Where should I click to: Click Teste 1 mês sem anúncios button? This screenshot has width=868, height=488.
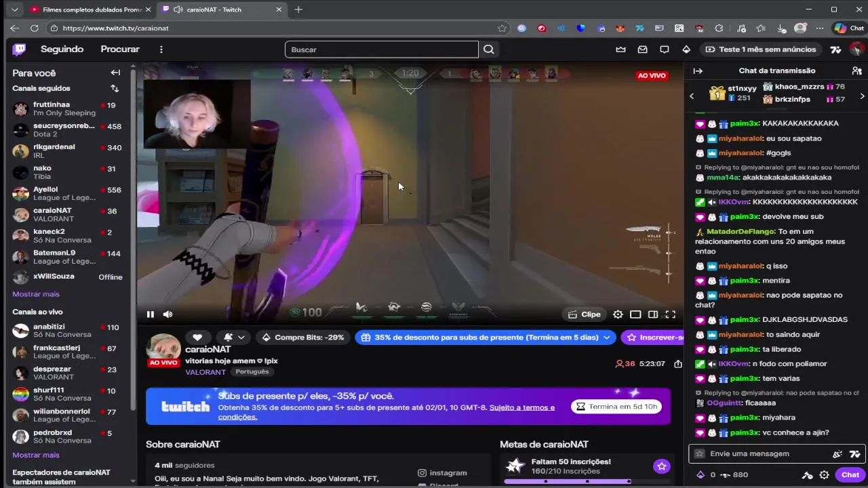coord(761,49)
